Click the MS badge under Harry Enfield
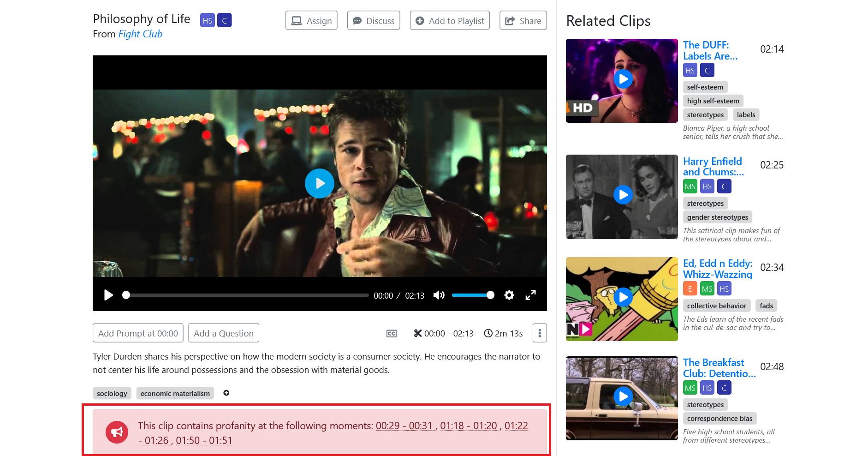This screenshot has height=456, width=868. (x=690, y=186)
